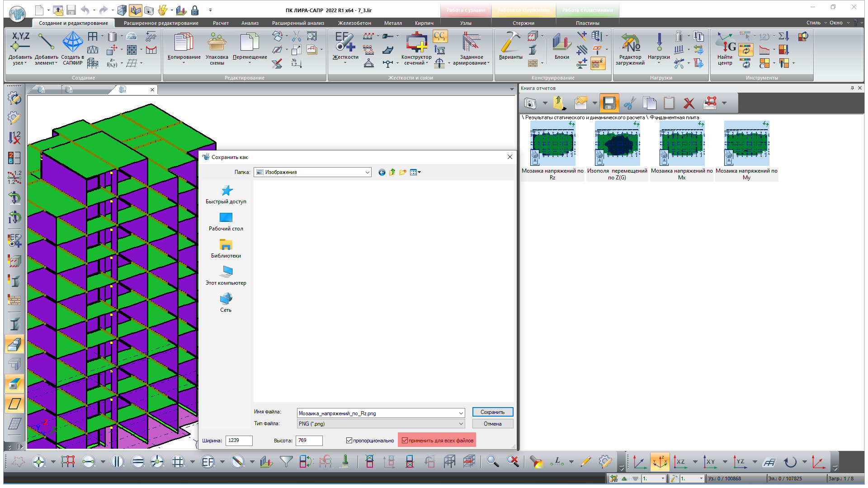Click red X delete icon in Книга отчетов

689,103
